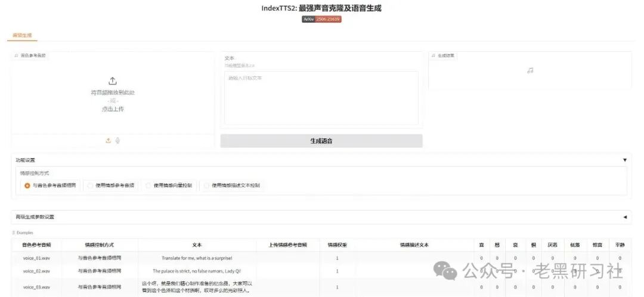Click the large upload arrow icon in audio dropzone

113,81
